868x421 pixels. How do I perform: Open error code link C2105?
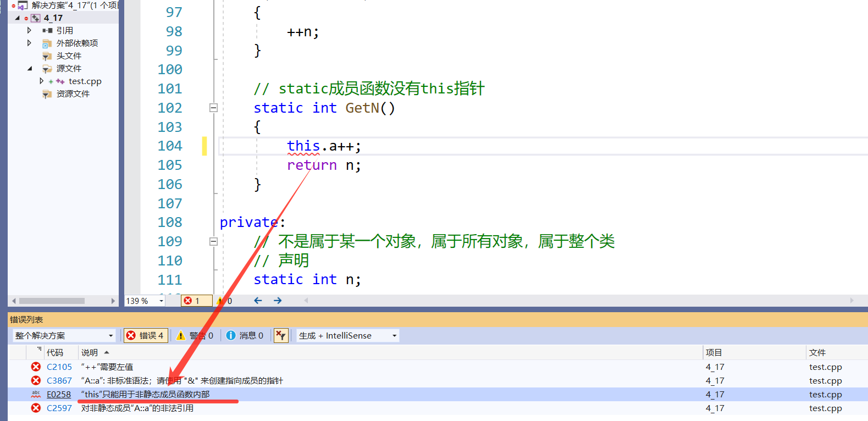point(59,367)
